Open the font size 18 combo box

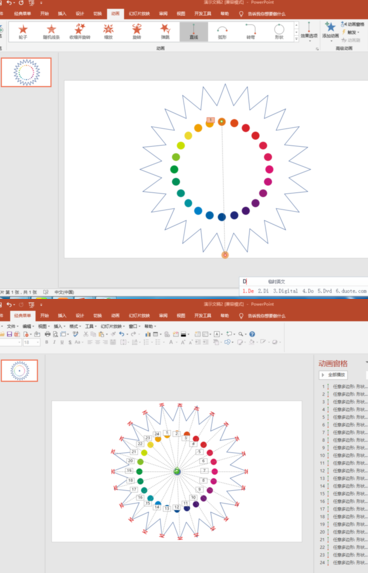pos(31,342)
